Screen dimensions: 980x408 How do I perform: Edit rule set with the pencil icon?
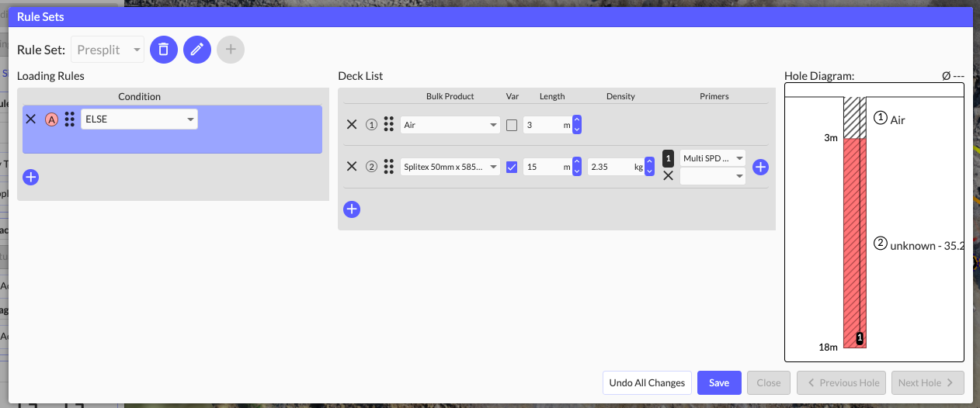[x=197, y=50]
